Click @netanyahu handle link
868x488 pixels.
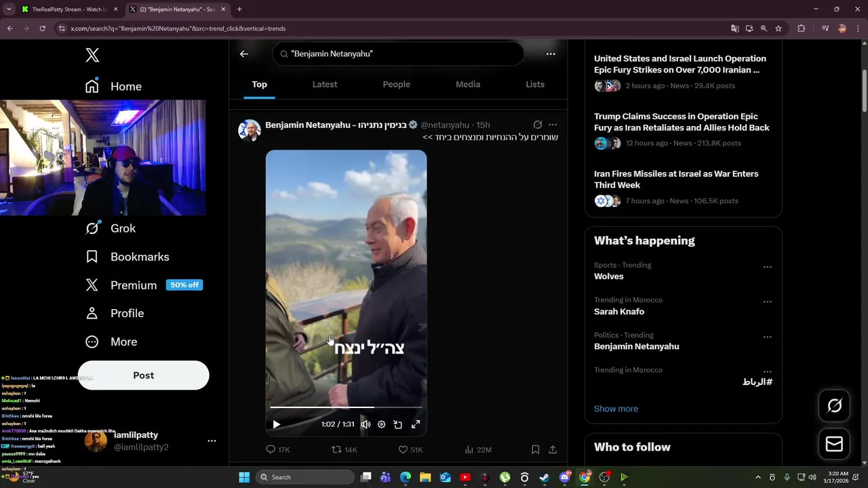click(x=445, y=125)
